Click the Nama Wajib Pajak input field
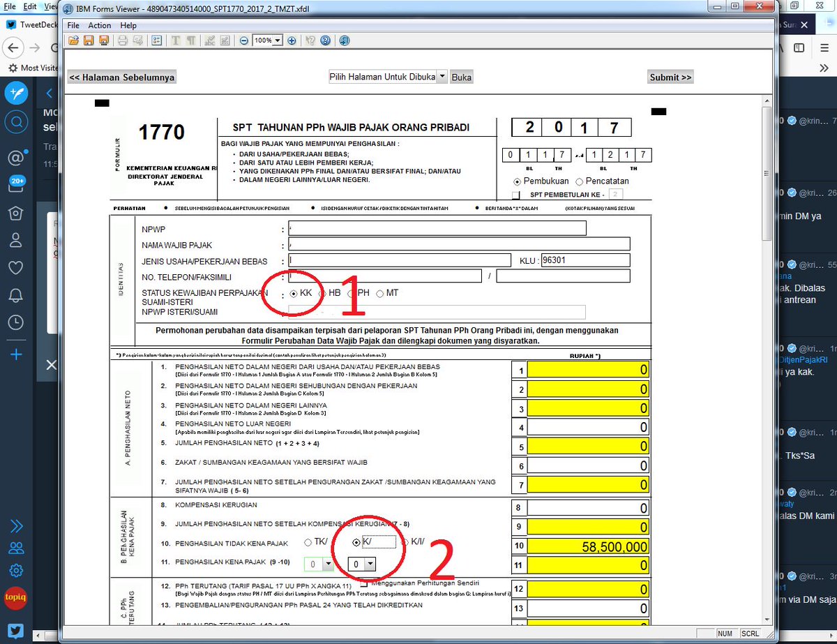The width and height of the screenshot is (837, 644). tap(459, 244)
